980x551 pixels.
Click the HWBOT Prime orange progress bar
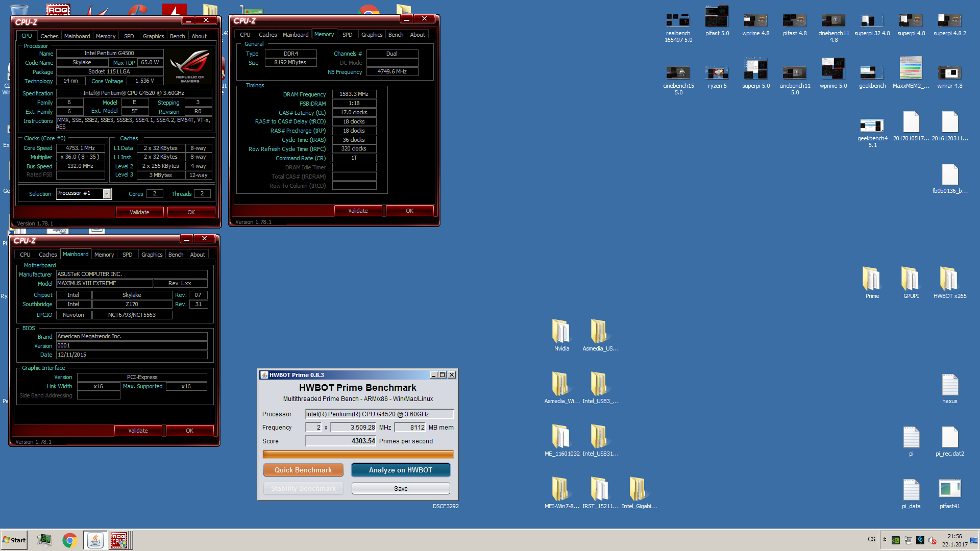[x=358, y=454]
